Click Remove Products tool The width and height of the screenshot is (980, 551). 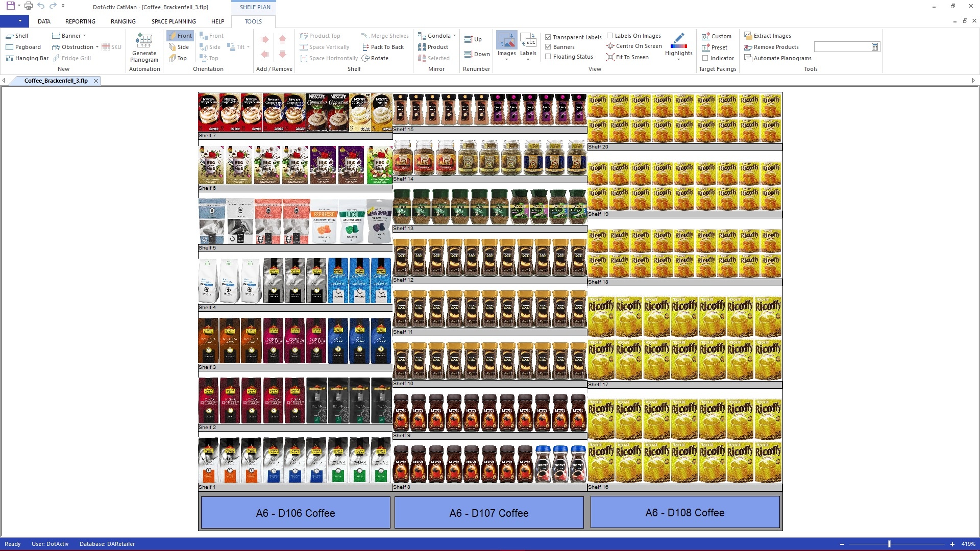[x=771, y=47]
